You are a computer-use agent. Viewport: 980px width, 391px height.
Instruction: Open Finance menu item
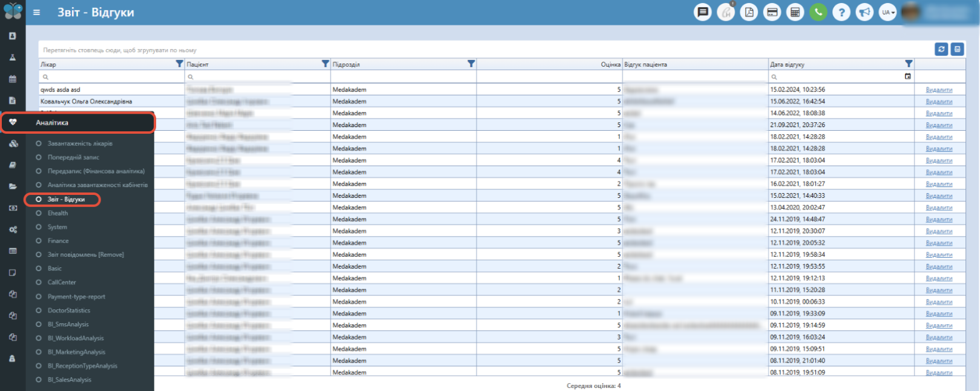(x=58, y=241)
